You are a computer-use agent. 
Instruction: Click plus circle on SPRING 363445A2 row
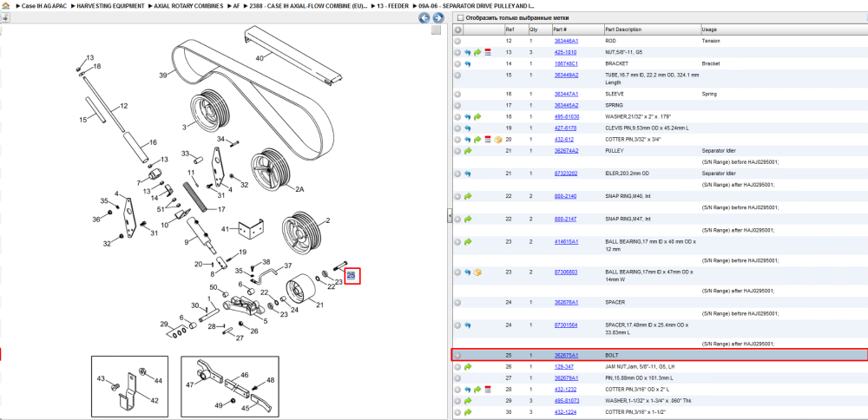pos(457,105)
